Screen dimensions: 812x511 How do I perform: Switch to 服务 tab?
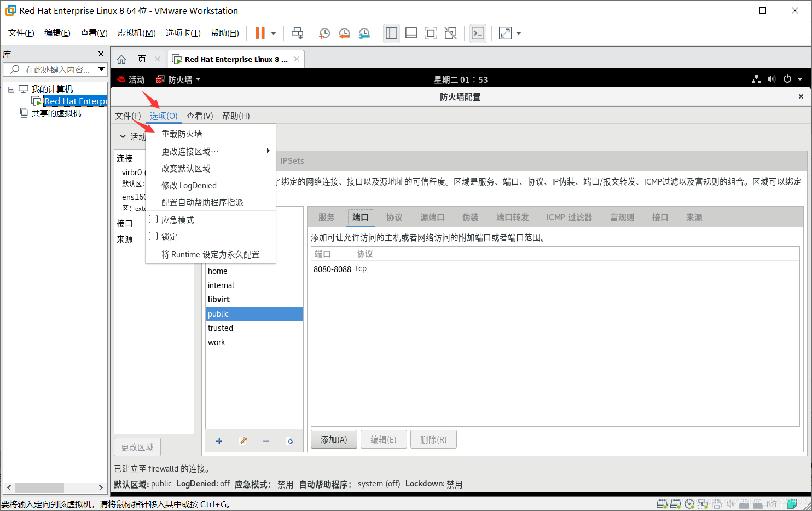(x=327, y=217)
